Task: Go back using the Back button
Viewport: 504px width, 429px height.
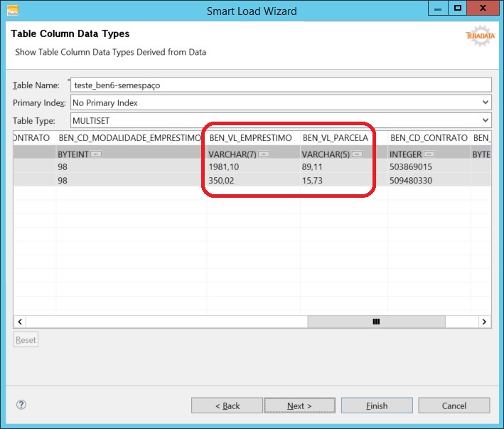Action: point(227,406)
